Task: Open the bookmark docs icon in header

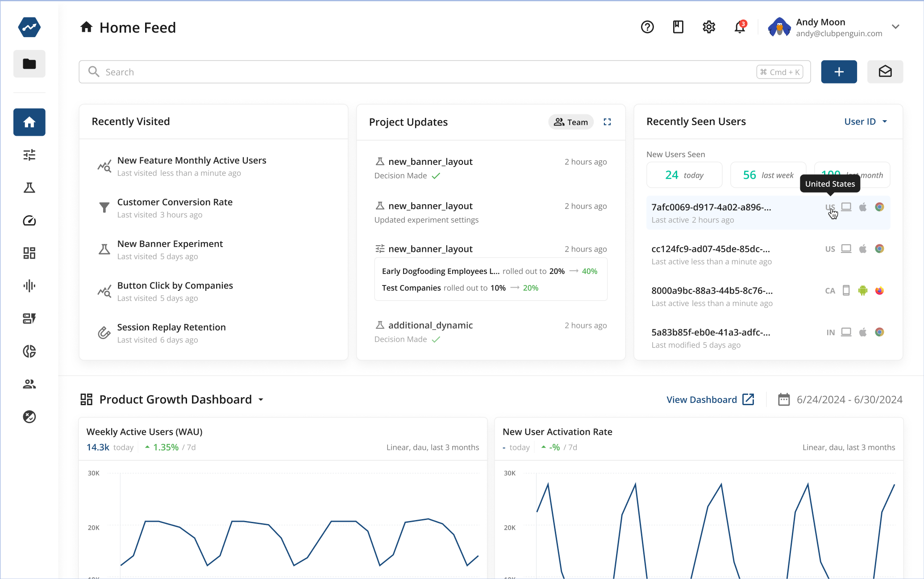Action: pos(678,27)
